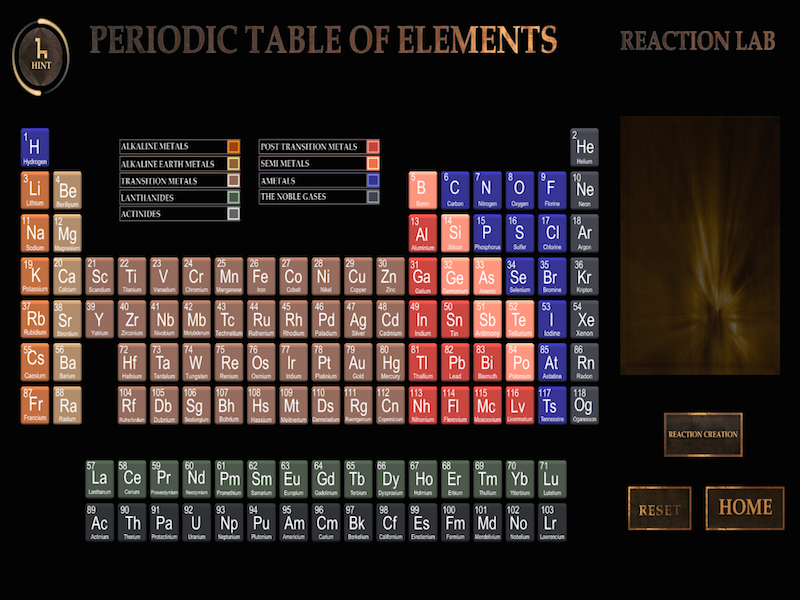This screenshot has height=600, width=800.
Task: Click the Uranium element tile
Action: (196, 522)
